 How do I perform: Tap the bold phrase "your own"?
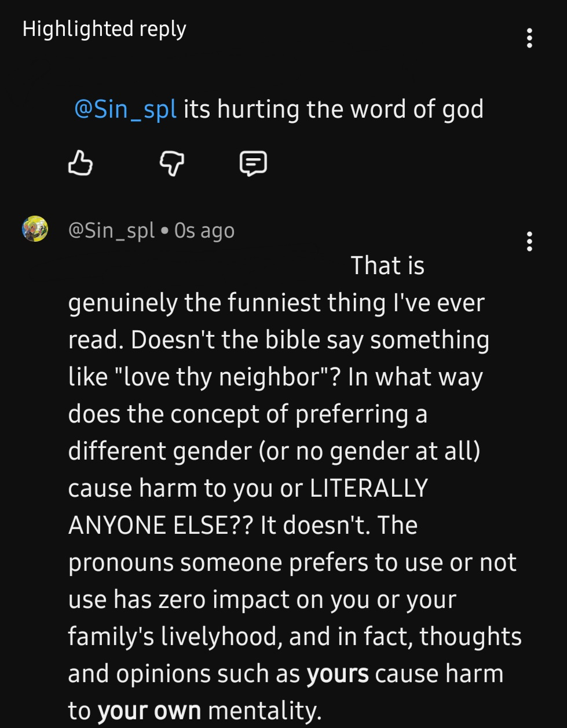pyautogui.click(x=149, y=711)
